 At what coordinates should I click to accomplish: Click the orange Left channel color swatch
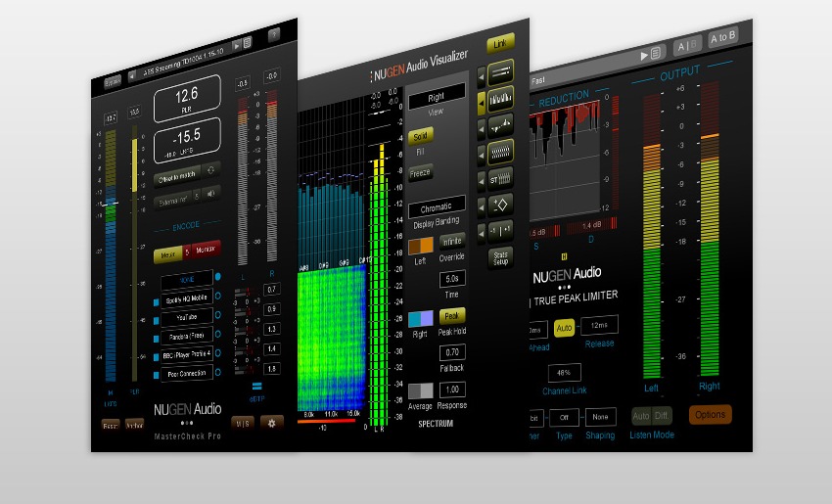421,246
